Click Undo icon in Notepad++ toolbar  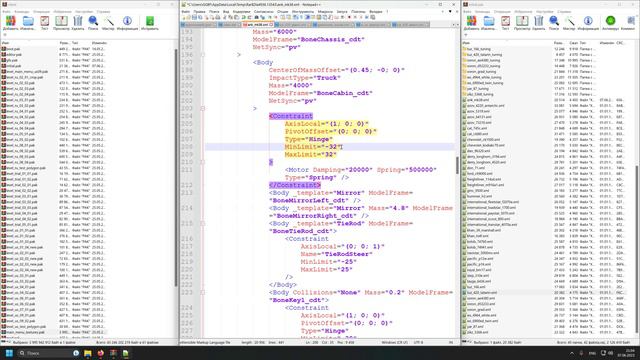[x=243, y=18]
